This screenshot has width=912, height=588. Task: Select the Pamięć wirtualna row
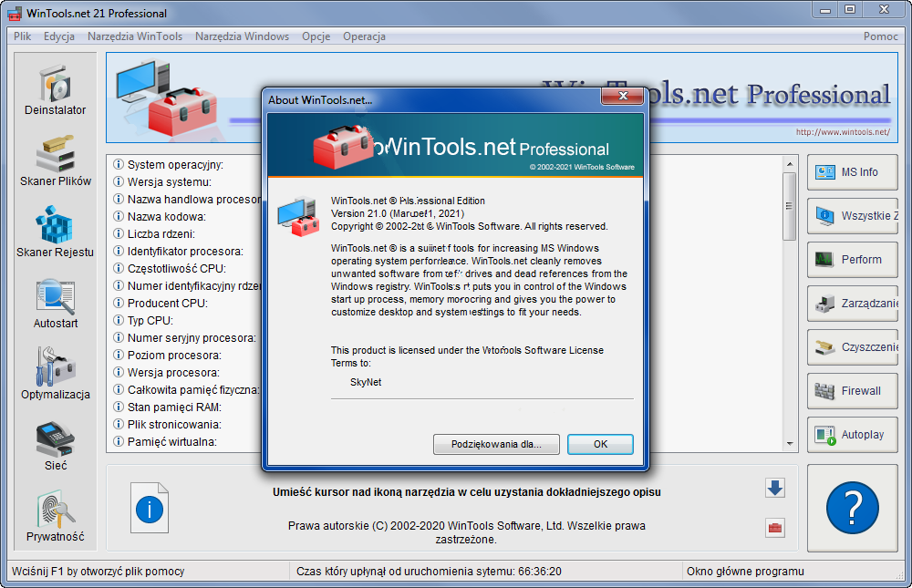pos(164,441)
